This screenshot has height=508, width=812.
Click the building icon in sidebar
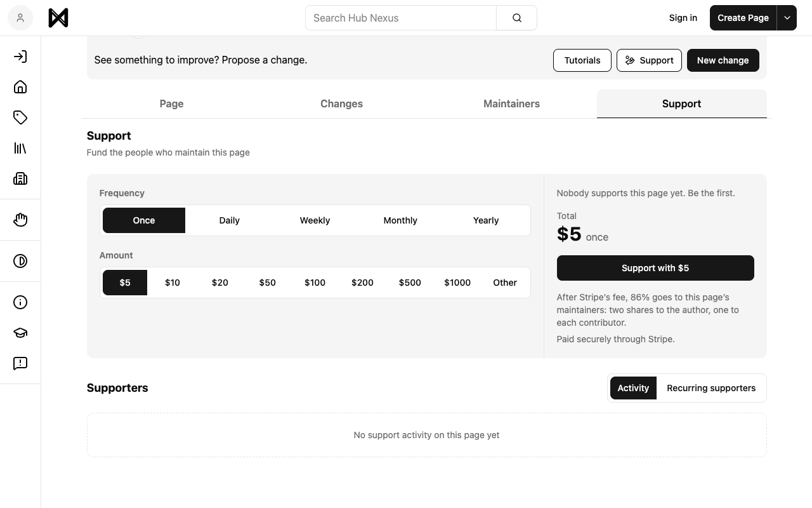(x=20, y=178)
